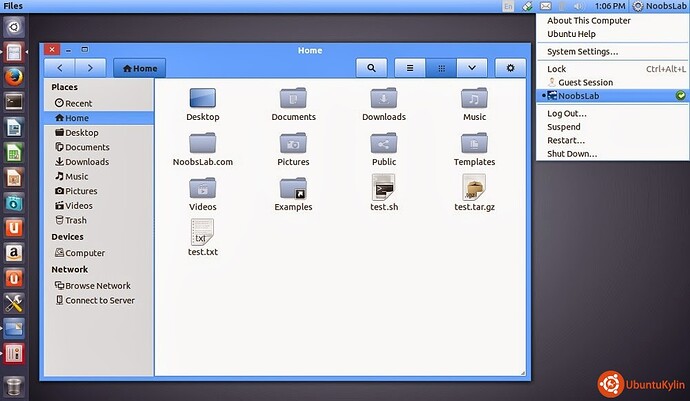Open the gear settings menu in toolbar
Viewport: 690px width, 401px height.
[x=510, y=68]
